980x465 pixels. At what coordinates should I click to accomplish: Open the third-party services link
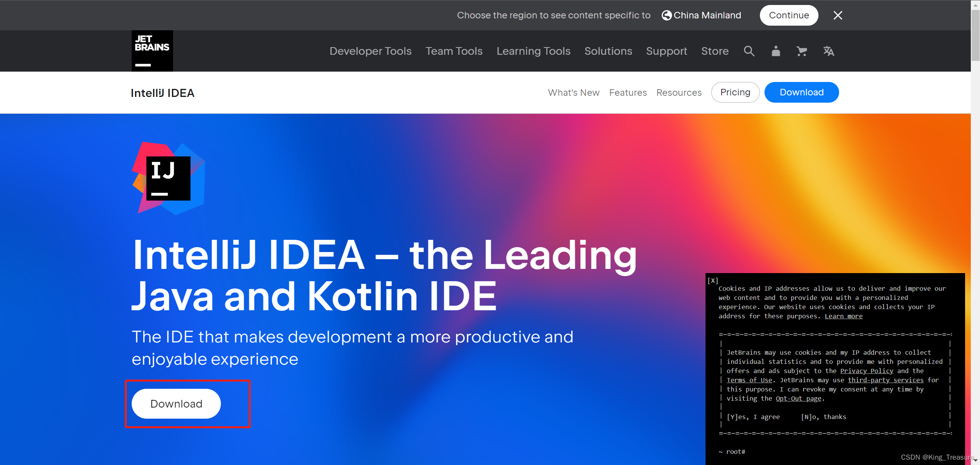[885, 380]
